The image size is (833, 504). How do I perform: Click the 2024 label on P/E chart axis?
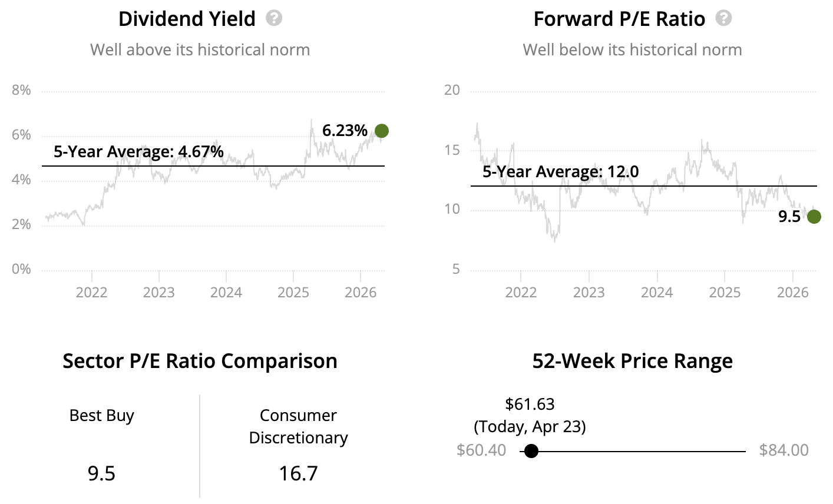pos(657,293)
